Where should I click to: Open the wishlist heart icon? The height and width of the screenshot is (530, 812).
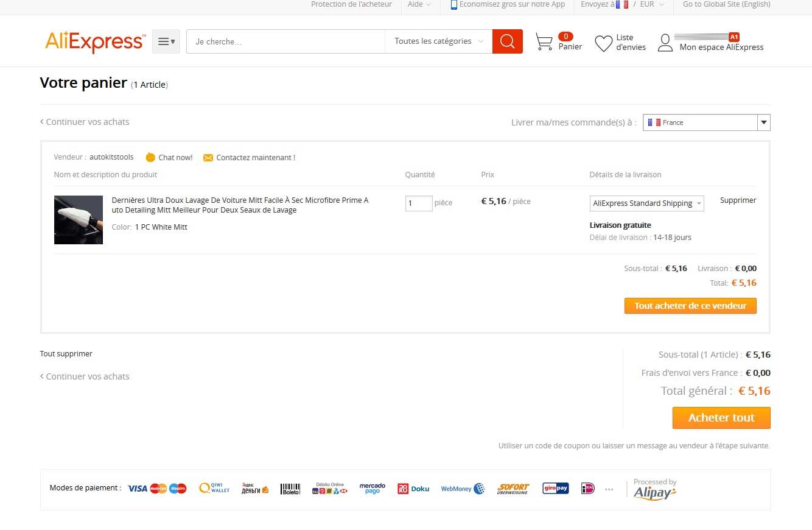[x=603, y=43]
